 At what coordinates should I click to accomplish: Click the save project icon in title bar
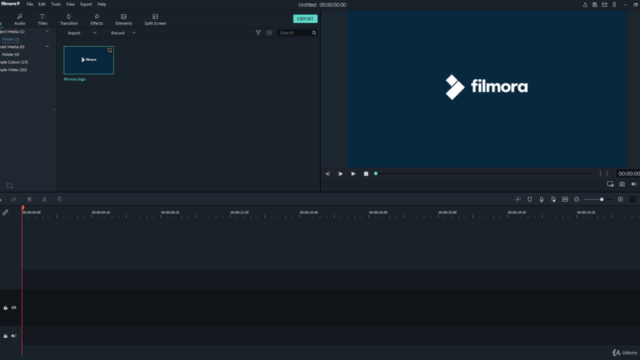pos(595,4)
